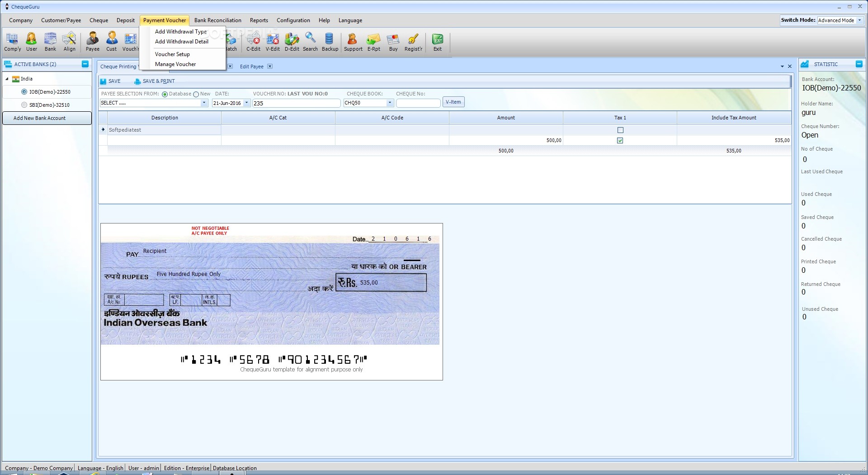Viewport: 868px width, 475px height.
Task: Click the Cheque No input field
Action: point(418,103)
